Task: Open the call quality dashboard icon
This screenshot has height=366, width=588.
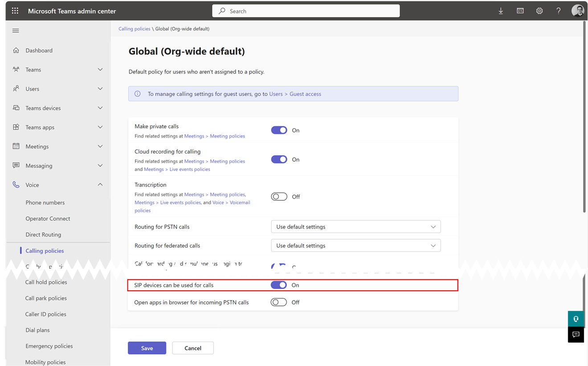Action: coord(520,10)
